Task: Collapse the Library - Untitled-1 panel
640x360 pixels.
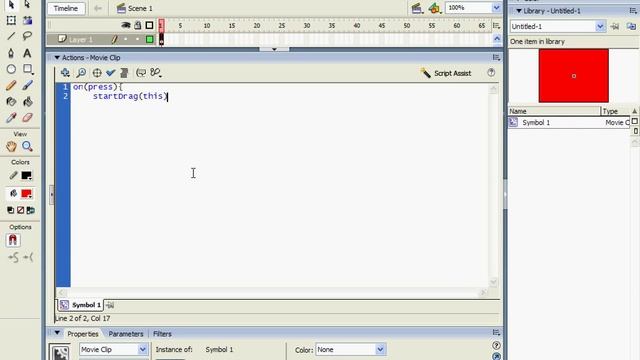Action: [x=519, y=11]
